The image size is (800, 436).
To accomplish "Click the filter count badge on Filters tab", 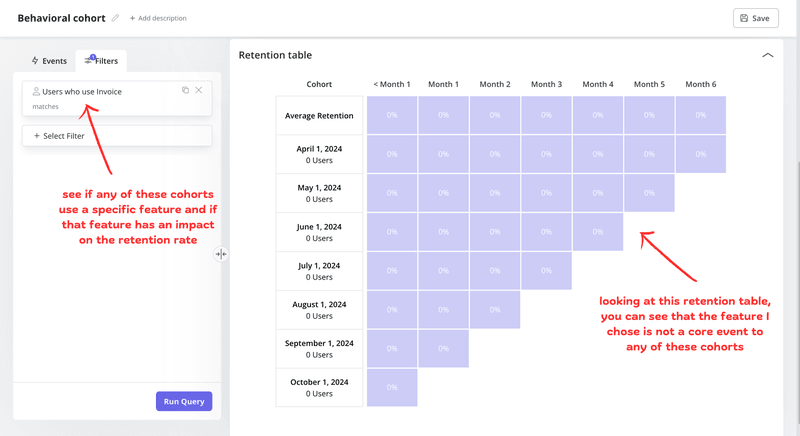I will (x=93, y=57).
